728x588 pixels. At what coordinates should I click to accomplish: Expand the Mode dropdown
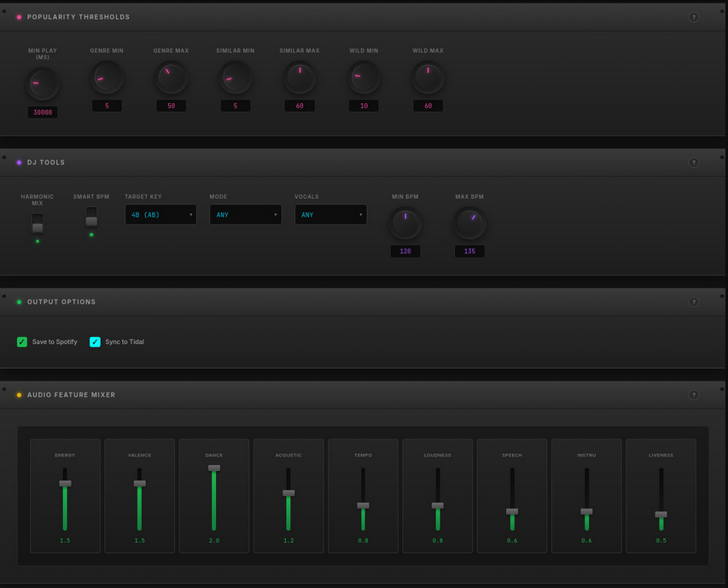coord(245,215)
